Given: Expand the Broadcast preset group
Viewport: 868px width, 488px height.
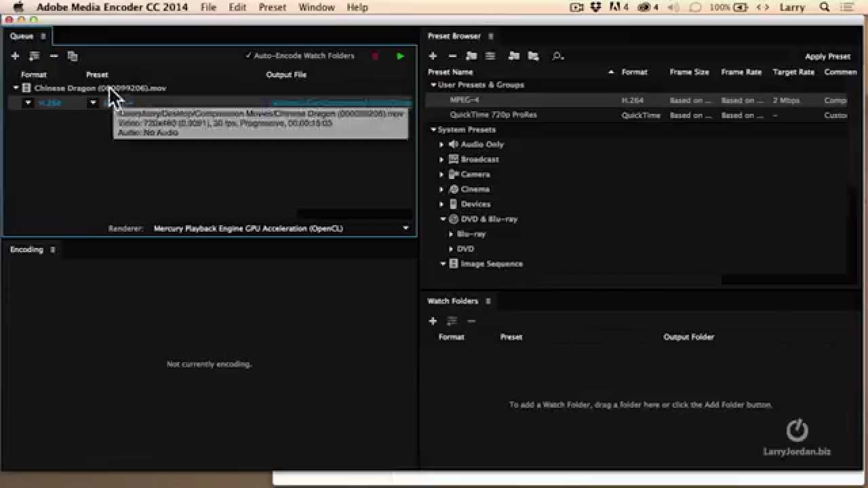Looking at the screenshot, I should [441, 159].
